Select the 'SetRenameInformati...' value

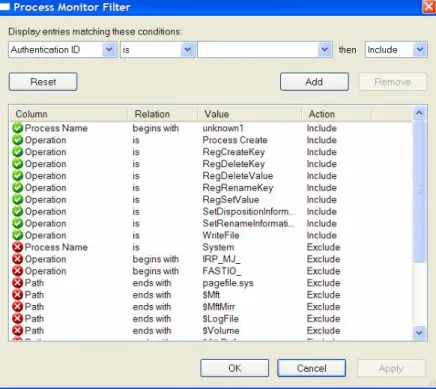tap(248, 223)
